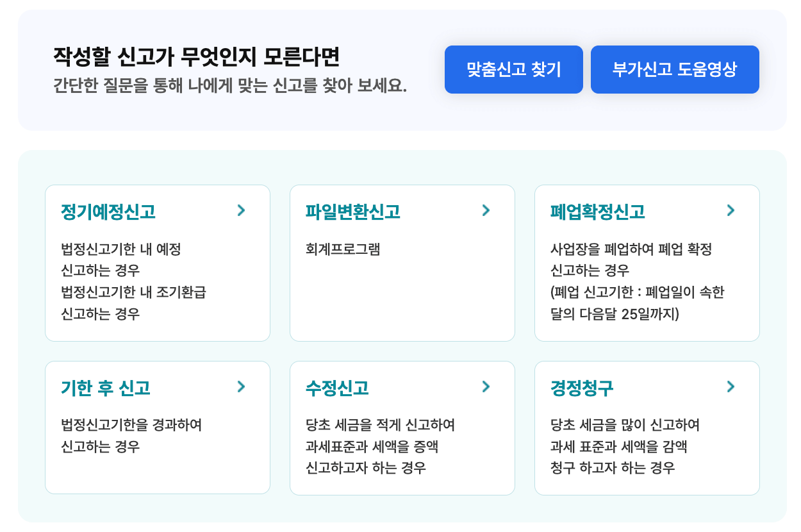This screenshot has width=801, height=532.
Task: Play the 부가신고 도움영상
Action: click(675, 69)
